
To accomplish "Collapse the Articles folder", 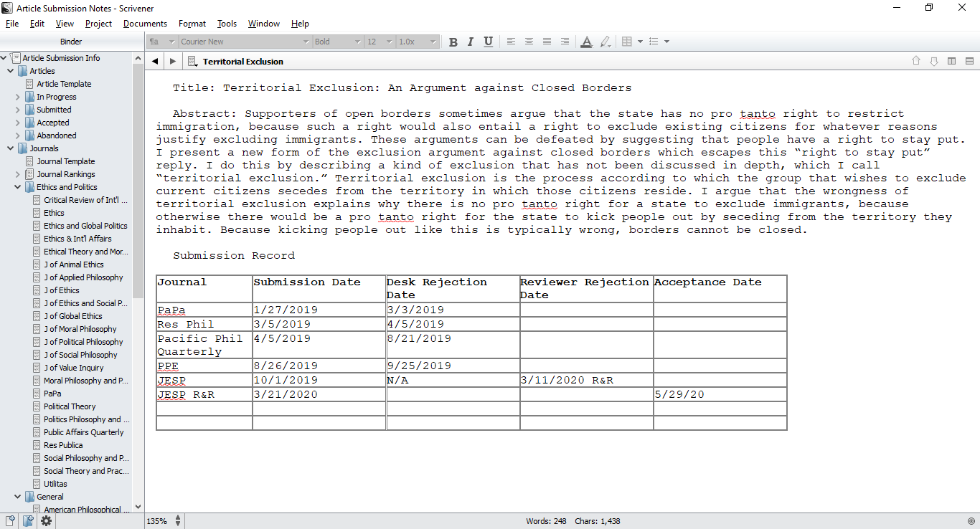I will pos(10,71).
